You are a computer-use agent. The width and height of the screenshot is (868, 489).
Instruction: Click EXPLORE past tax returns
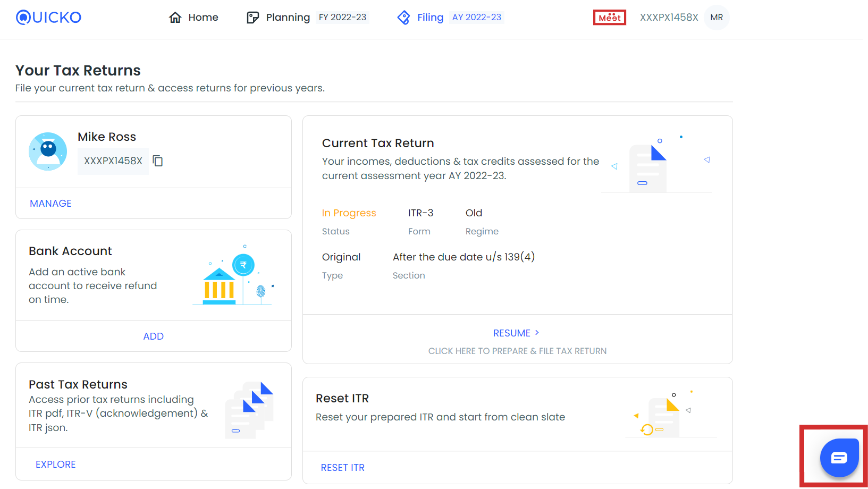56,465
